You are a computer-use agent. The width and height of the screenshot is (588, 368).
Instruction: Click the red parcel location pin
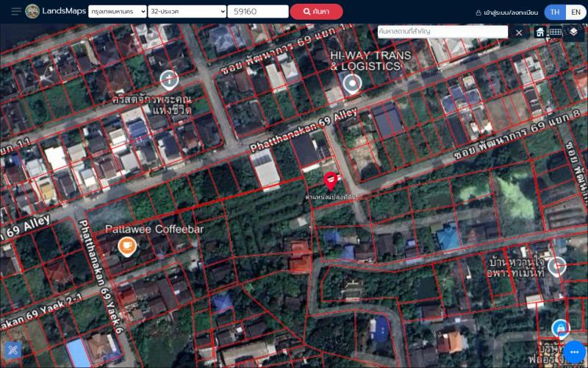330,181
